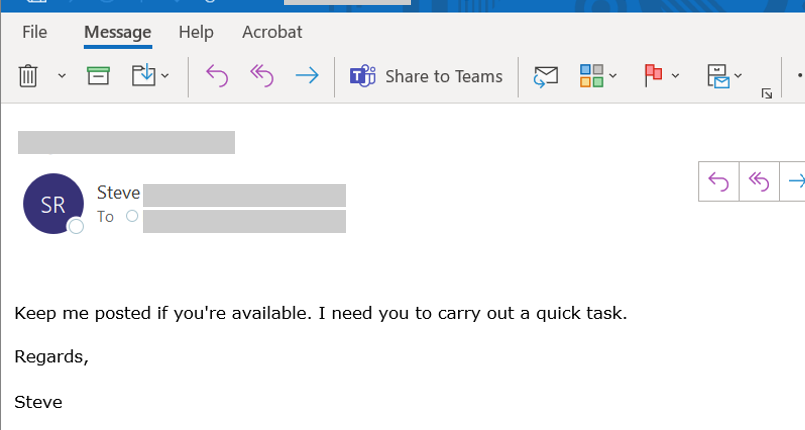805x430 pixels.
Task: Archive this message using the toolbar
Action: pyautogui.click(x=98, y=76)
